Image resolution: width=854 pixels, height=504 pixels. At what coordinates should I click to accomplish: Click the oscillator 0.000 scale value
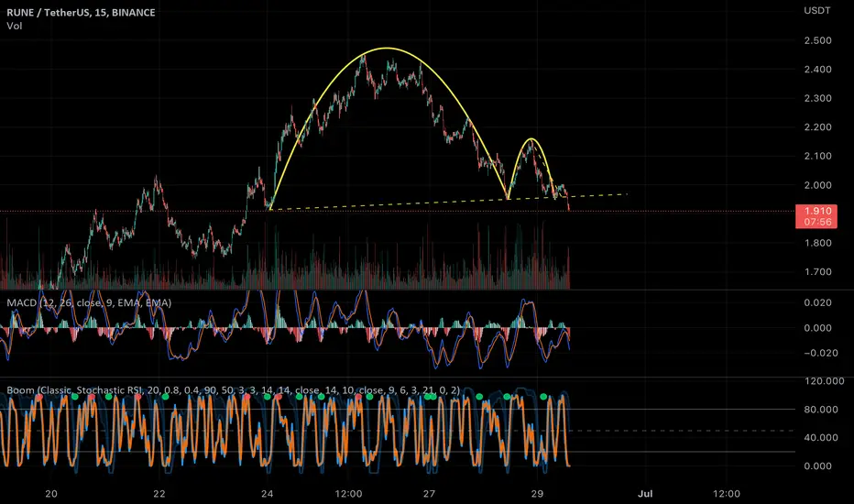[x=817, y=466]
